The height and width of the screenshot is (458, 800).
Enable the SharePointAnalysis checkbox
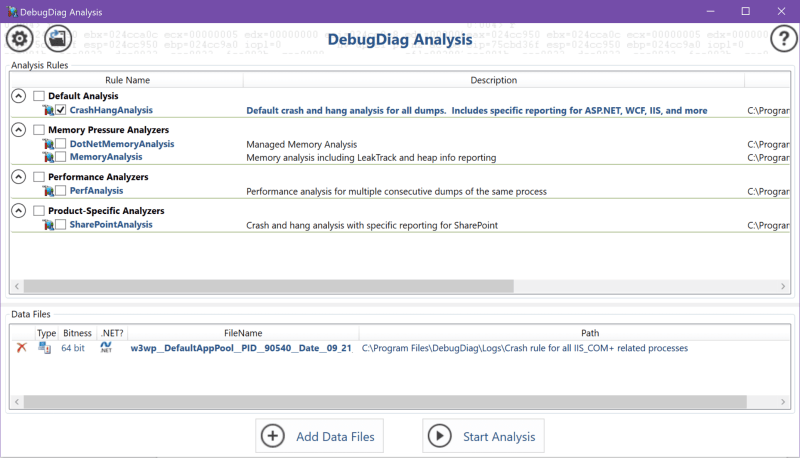click(60, 224)
